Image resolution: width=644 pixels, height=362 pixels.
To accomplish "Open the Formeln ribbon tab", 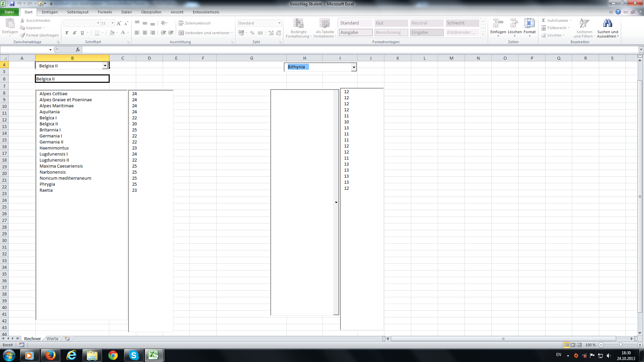I will pos(105,12).
